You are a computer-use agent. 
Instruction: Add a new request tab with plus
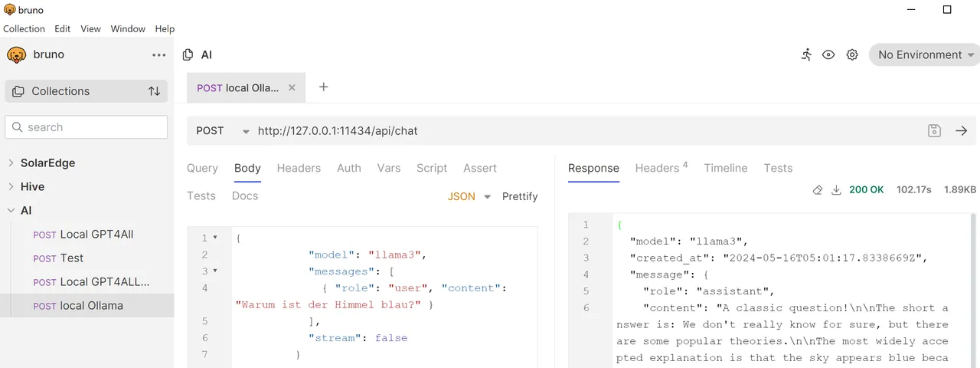pyautogui.click(x=323, y=87)
